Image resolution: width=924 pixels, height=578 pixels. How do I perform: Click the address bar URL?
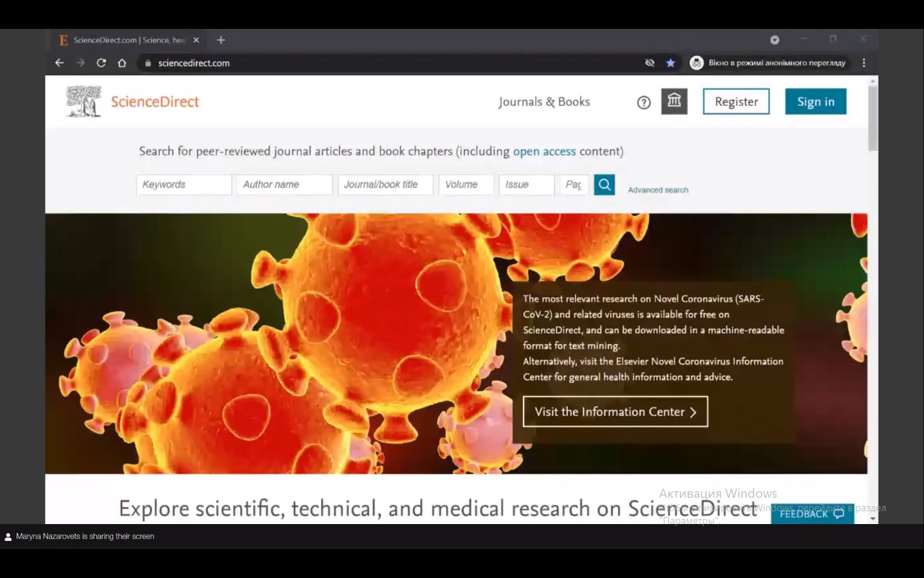[x=194, y=63]
